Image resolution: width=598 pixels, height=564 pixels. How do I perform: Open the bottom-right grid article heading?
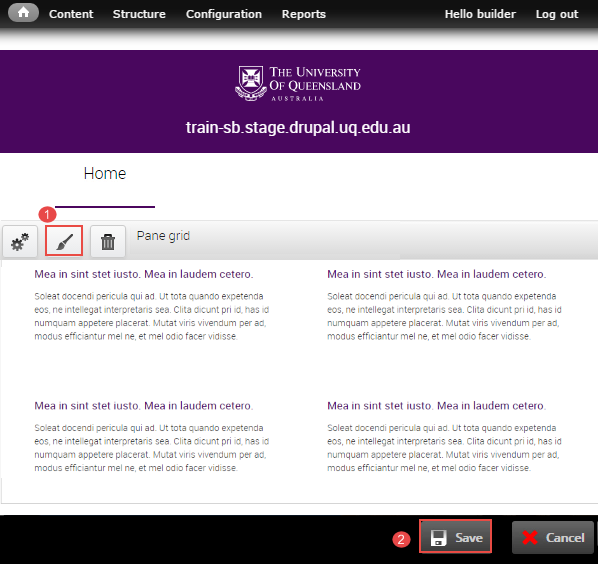coord(437,406)
